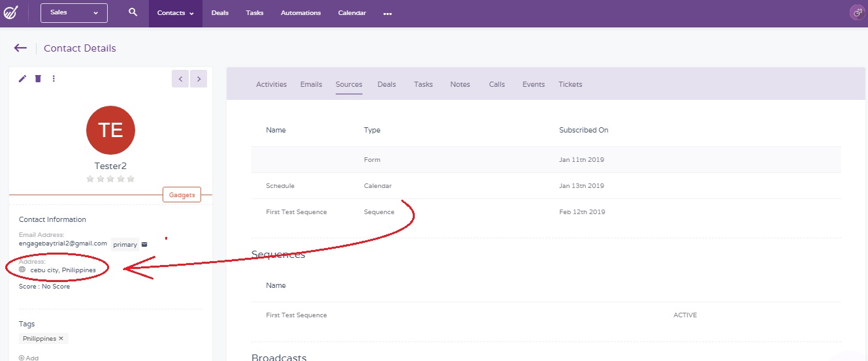868x361 pixels.
Task: Click the back arrow beside Contact Details
Action: [20, 48]
